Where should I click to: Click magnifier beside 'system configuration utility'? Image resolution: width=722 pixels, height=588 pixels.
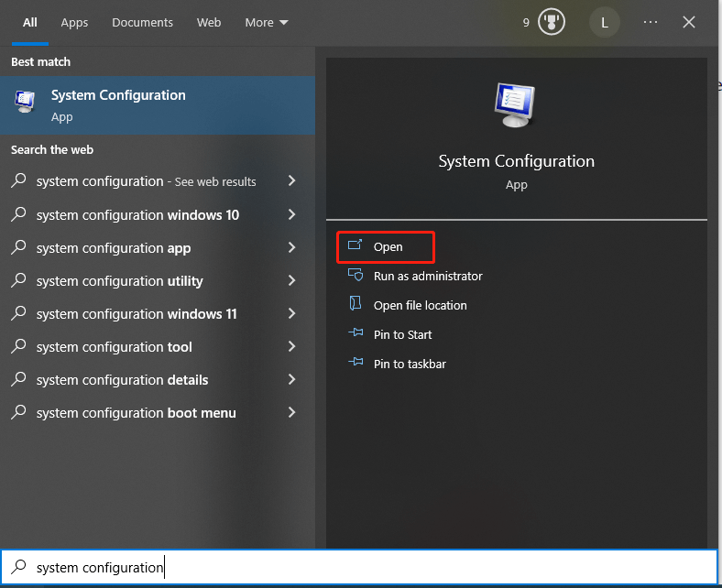click(18, 280)
